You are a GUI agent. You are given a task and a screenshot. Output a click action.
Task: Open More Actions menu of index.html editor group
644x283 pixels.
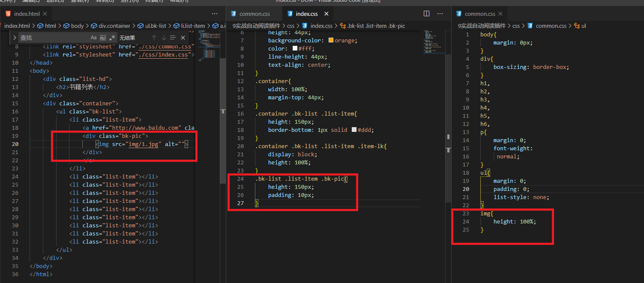coord(215,14)
